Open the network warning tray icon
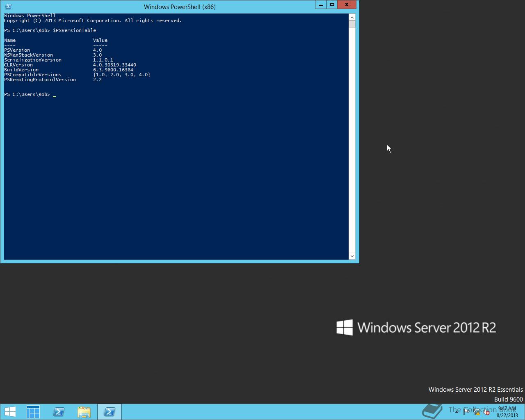This screenshot has width=525, height=420. click(x=477, y=412)
